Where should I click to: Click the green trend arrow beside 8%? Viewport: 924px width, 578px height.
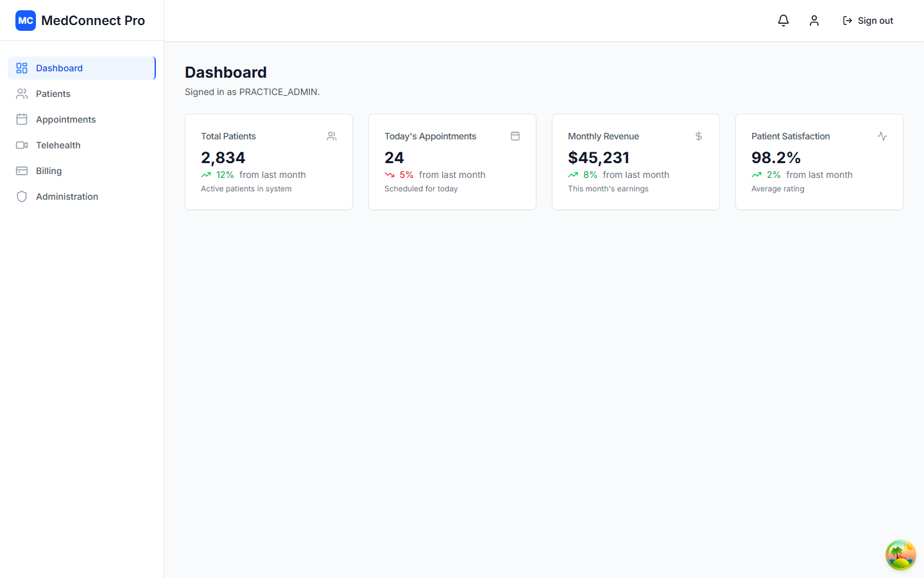click(x=573, y=175)
